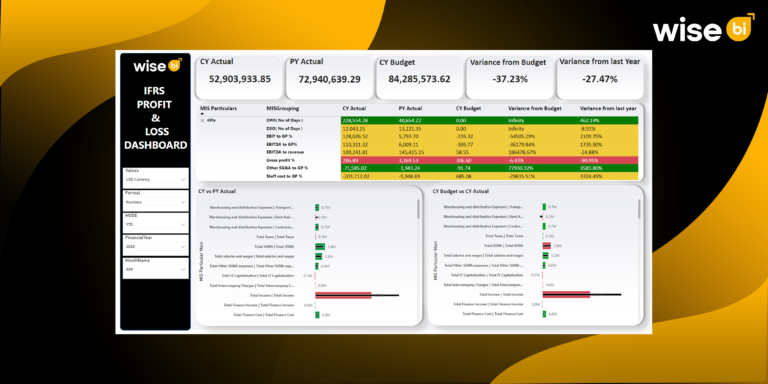Click the KPIs group label in the table
Image resolution: width=768 pixels, height=384 pixels.
pyautogui.click(x=212, y=120)
